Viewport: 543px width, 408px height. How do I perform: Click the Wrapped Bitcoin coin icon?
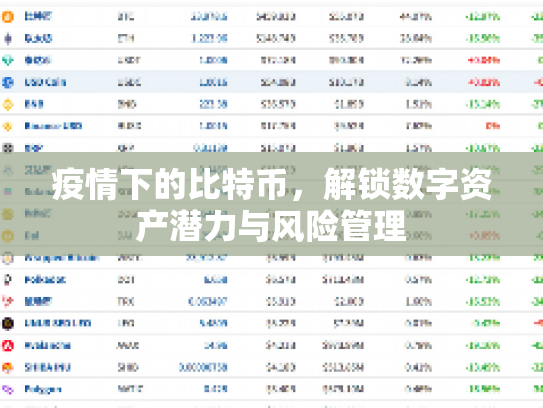8,258
